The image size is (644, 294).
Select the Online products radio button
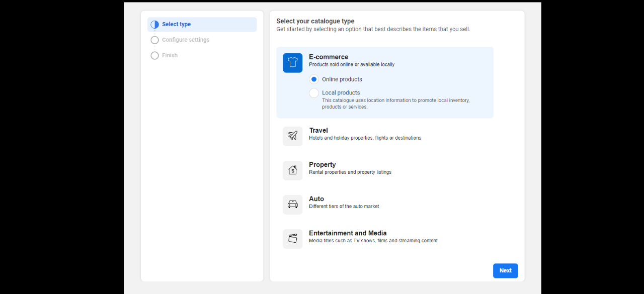[314, 79]
